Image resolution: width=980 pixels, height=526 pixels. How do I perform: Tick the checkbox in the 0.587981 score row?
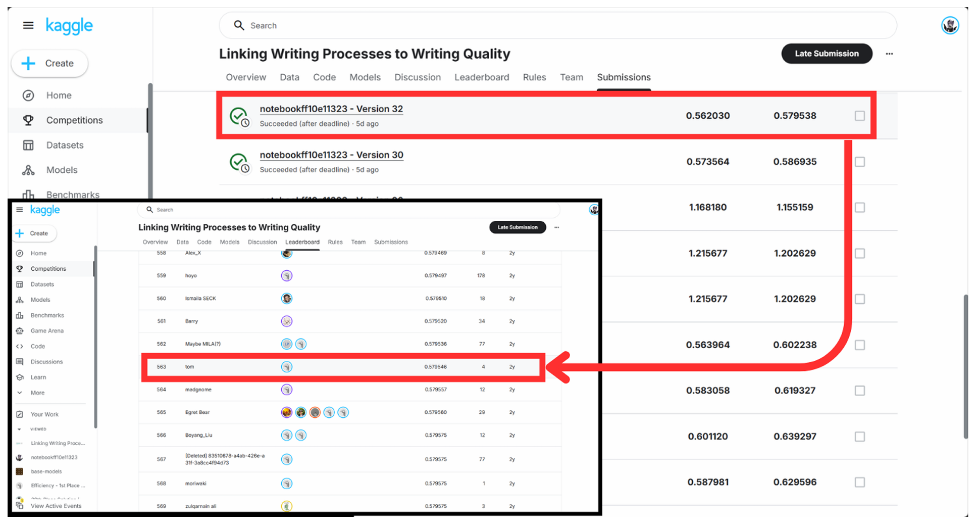click(x=860, y=482)
